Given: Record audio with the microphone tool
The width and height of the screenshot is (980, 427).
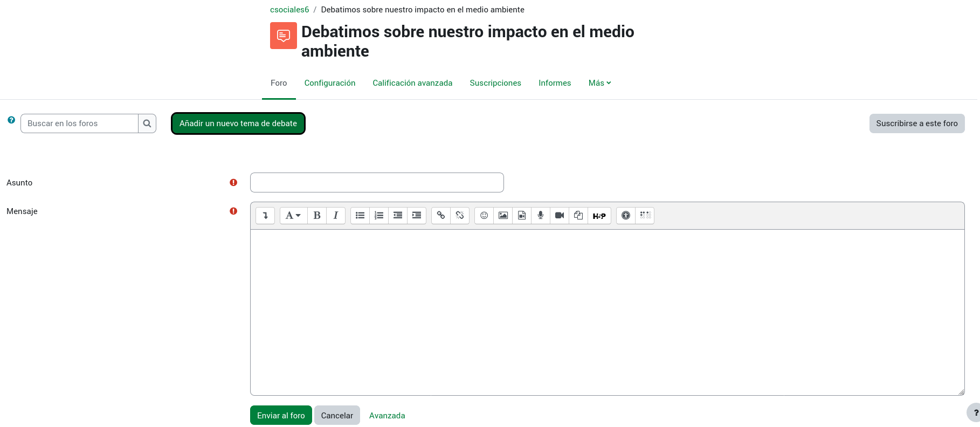Looking at the screenshot, I should (541, 216).
